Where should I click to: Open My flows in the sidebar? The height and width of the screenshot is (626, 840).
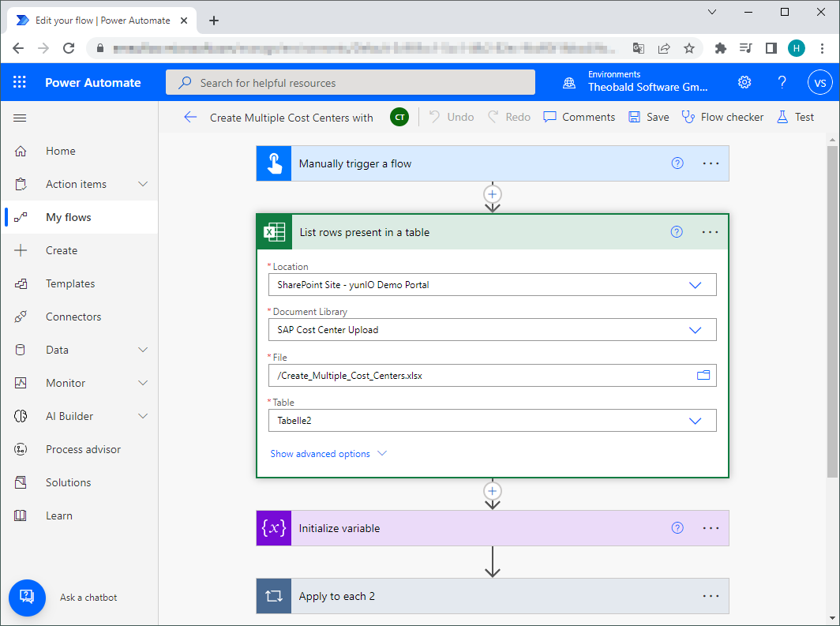tap(79, 217)
